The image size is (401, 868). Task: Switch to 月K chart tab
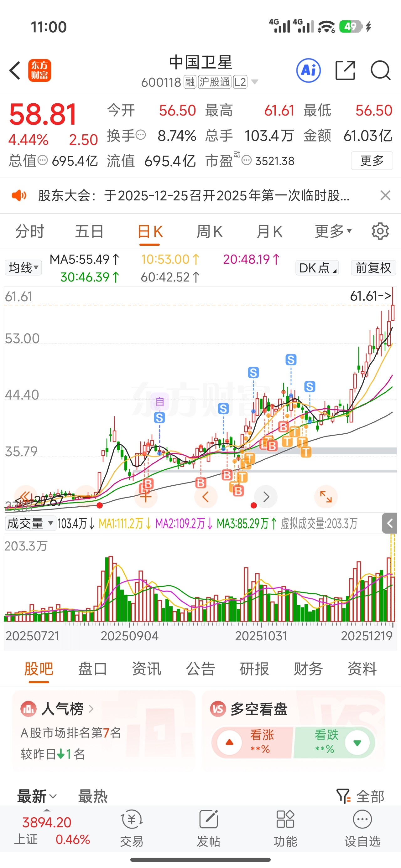(269, 231)
